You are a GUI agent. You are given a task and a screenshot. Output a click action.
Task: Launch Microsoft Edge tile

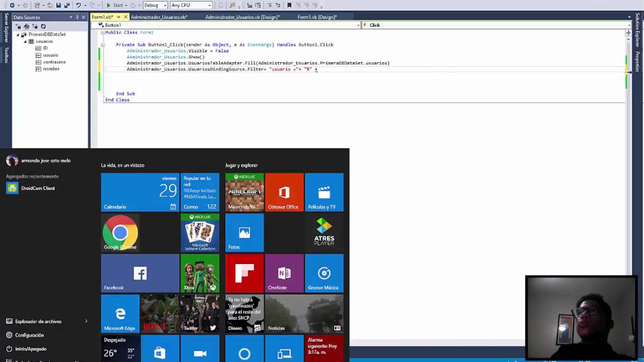pyautogui.click(x=120, y=314)
